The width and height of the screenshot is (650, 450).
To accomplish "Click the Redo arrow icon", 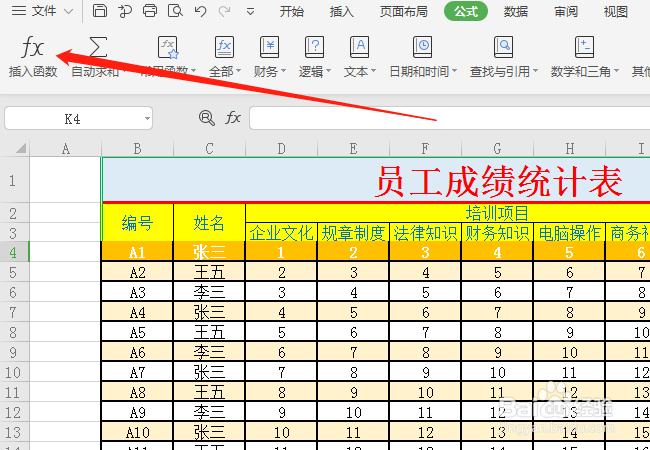I will (225, 11).
